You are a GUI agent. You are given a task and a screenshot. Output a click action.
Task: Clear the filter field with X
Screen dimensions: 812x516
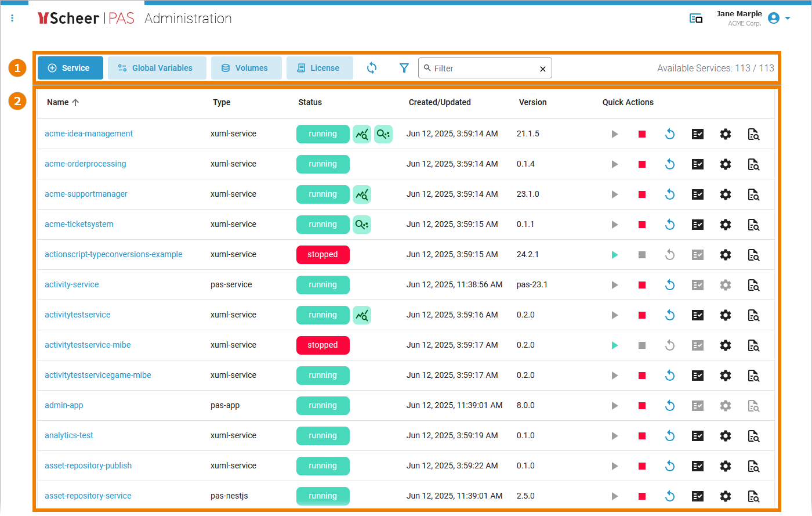pos(543,68)
